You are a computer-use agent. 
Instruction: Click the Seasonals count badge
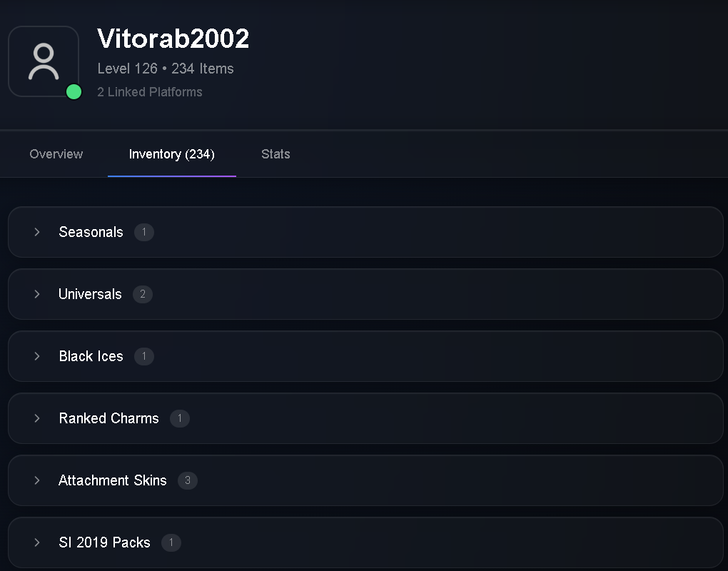144,232
